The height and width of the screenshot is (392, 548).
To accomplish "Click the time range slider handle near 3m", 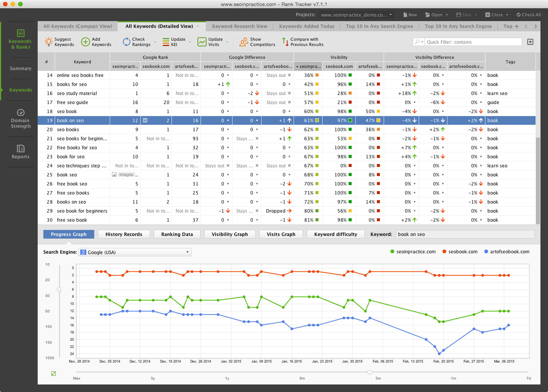I will (370, 372).
